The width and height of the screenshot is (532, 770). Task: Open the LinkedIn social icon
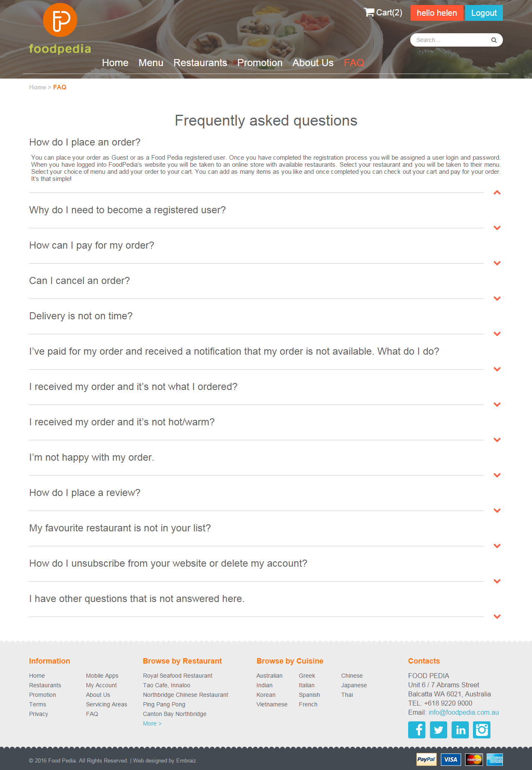click(460, 730)
